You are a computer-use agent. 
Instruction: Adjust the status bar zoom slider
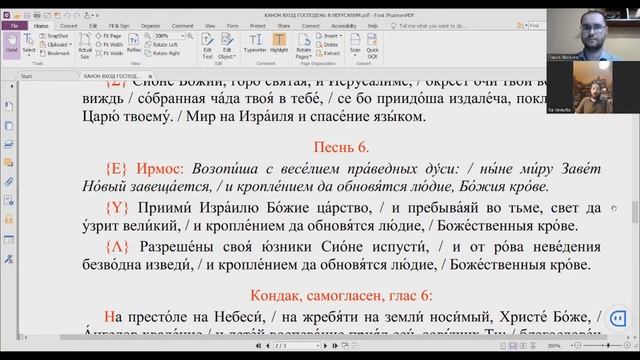[x=608, y=346]
